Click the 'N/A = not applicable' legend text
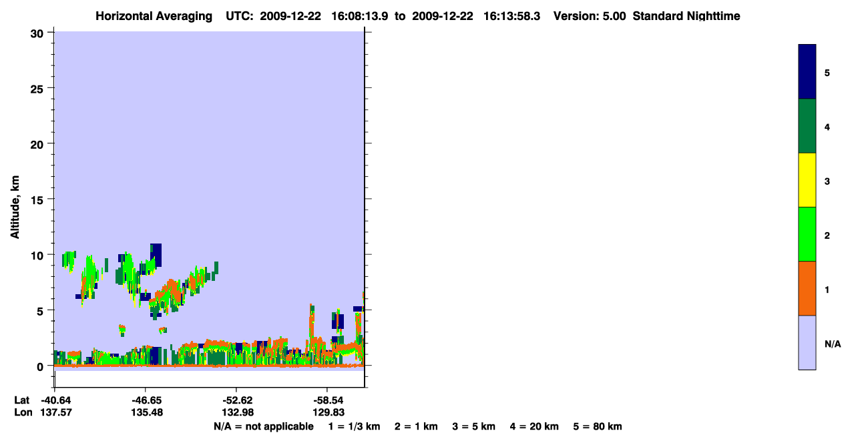 pyautogui.click(x=264, y=426)
